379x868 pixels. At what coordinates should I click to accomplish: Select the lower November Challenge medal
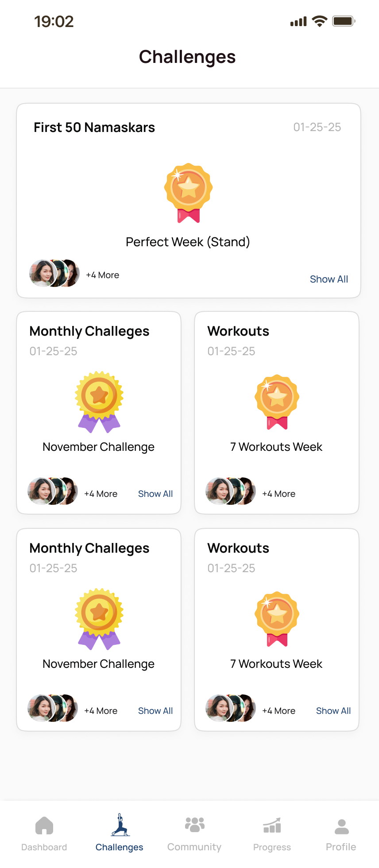pyautogui.click(x=99, y=619)
